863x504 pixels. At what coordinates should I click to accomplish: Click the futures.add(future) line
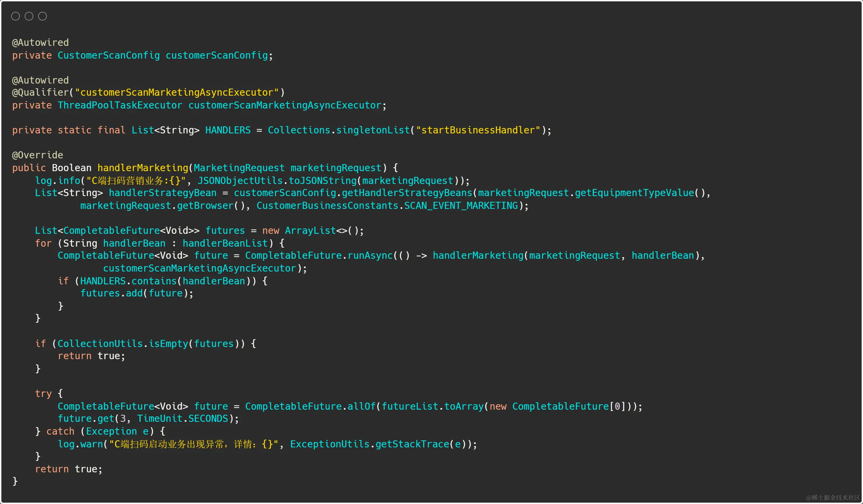136,293
